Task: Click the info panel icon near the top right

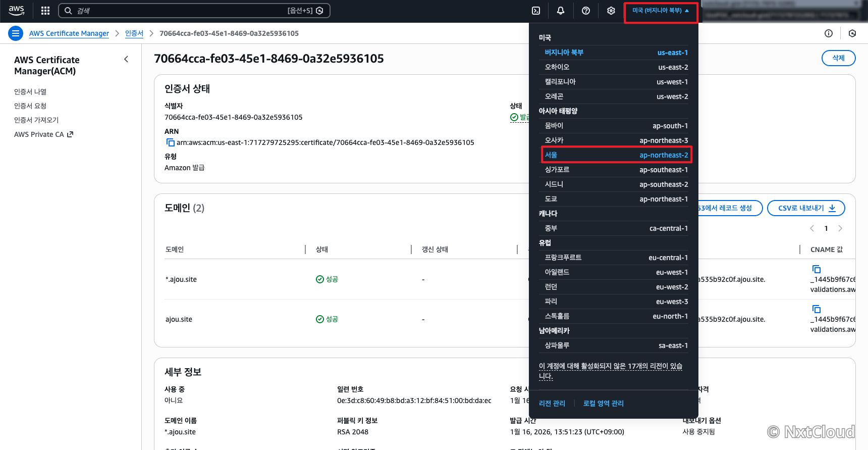Action: click(x=829, y=33)
